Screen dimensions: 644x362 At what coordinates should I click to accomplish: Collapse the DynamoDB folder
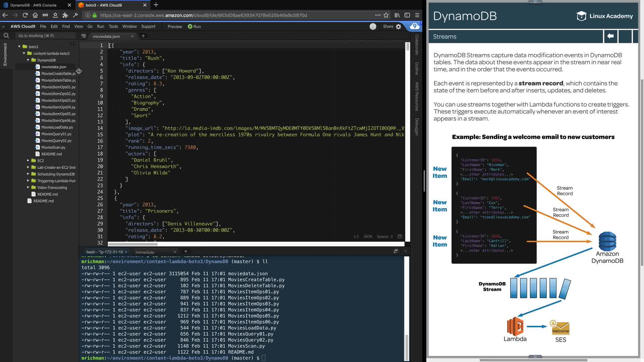(28, 60)
